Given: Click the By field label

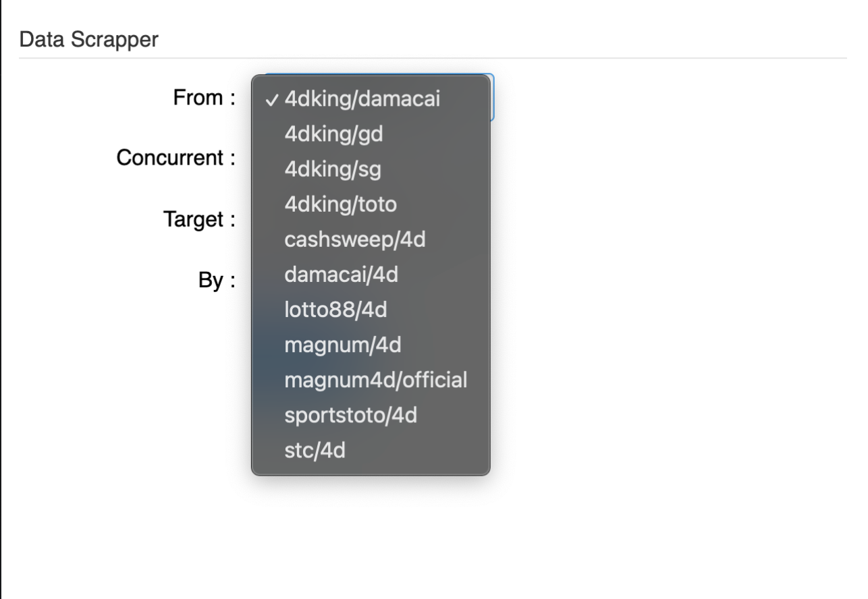Looking at the screenshot, I should coord(217,280).
